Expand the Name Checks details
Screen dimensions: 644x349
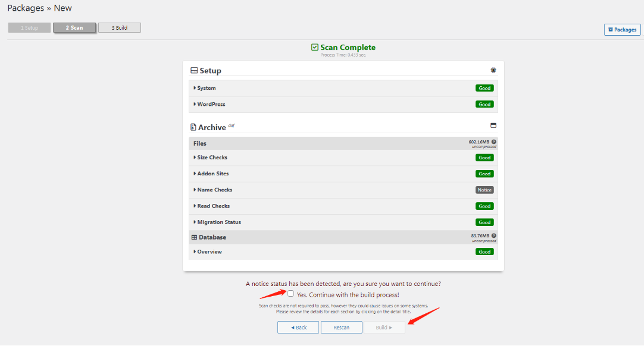point(214,190)
